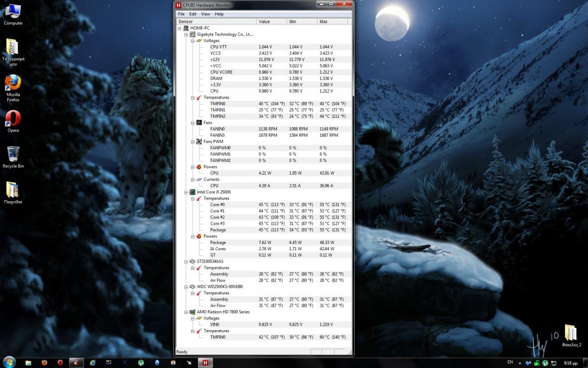Select the Φάκελος 2 folder on desktop
588x368 pixels.
tap(571, 336)
